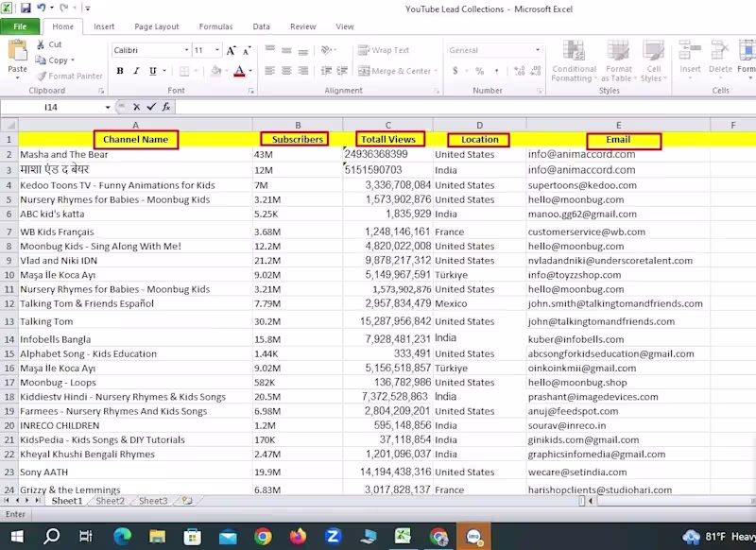The height and width of the screenshot is (550, 756).
Task: Switch to the Page Layout tab
Action: point(156,26)
